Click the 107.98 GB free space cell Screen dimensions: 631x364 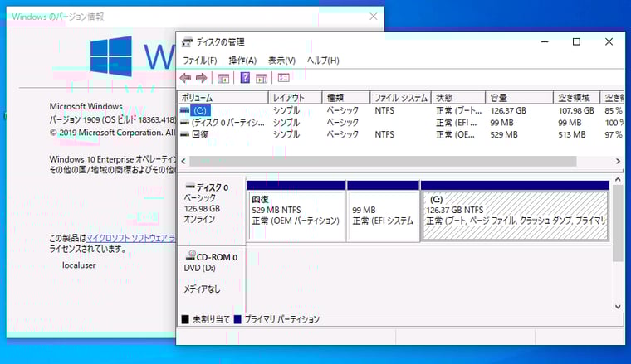[x=576, y=110]
